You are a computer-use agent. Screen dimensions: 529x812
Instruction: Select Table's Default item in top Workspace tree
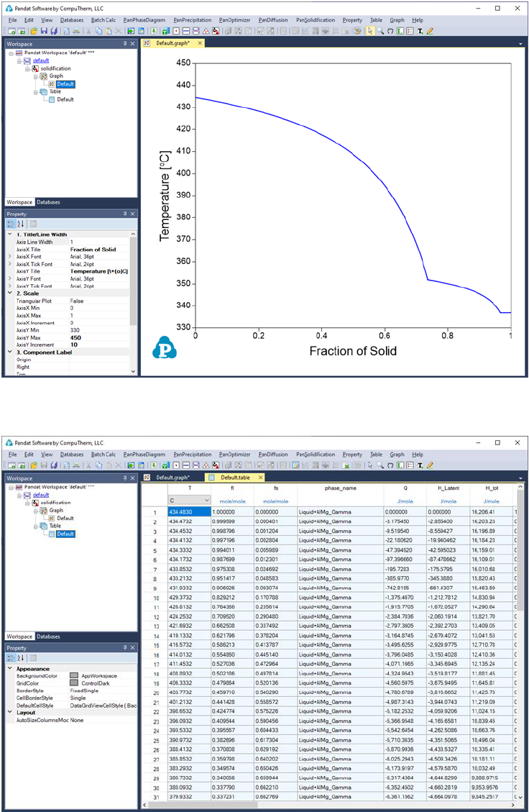pos(65,99)
